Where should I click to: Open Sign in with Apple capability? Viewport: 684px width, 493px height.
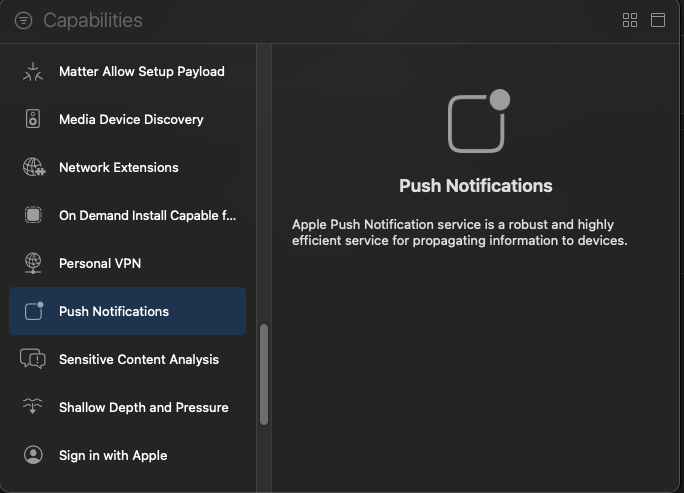pos(127,455)
